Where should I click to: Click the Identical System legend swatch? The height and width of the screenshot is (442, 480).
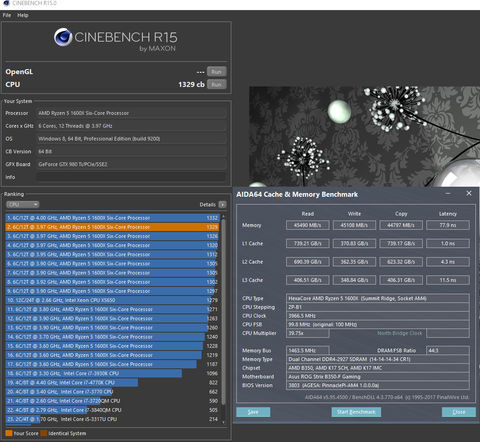(x=44, y=433)
